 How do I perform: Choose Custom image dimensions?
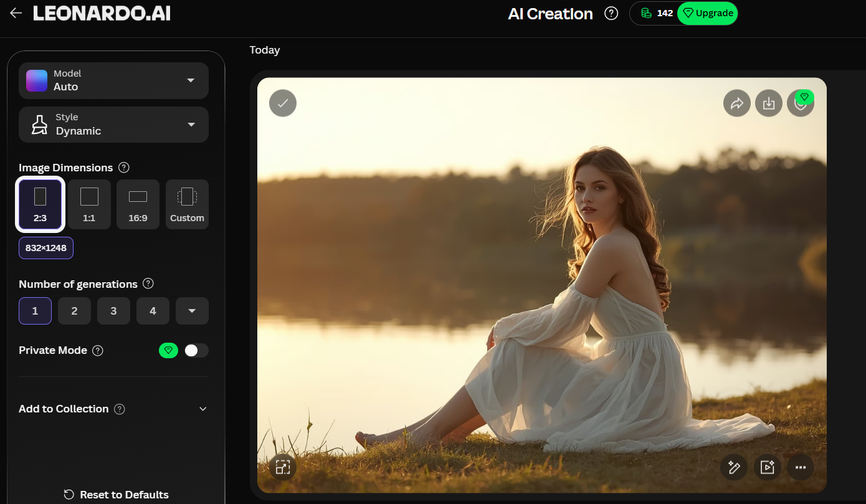coord(187,204)
